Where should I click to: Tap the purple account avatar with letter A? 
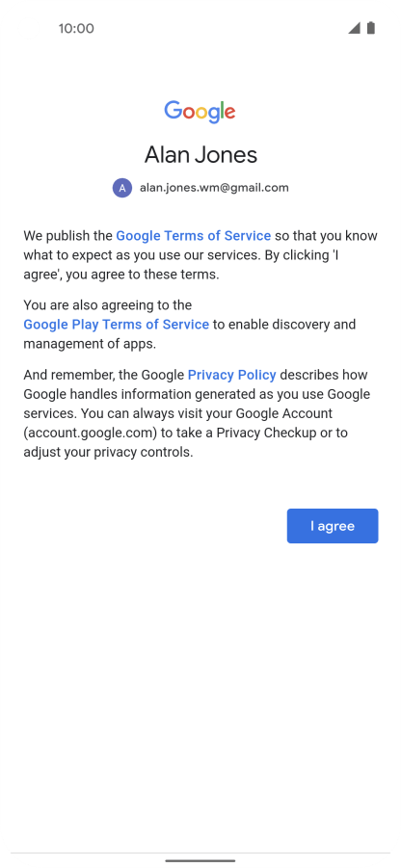click(x=122, y=188)
